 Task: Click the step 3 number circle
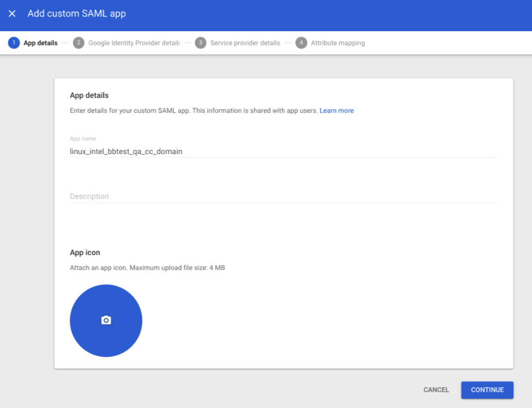[x=200, y=43]
